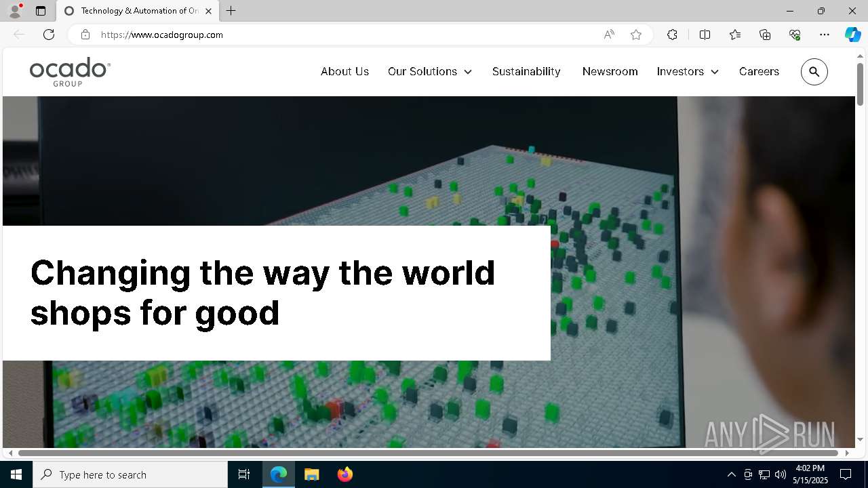The height and width of the screenshot is (488, 868).
Task: Open the volume tray icon
Action: tap(781, 474)
